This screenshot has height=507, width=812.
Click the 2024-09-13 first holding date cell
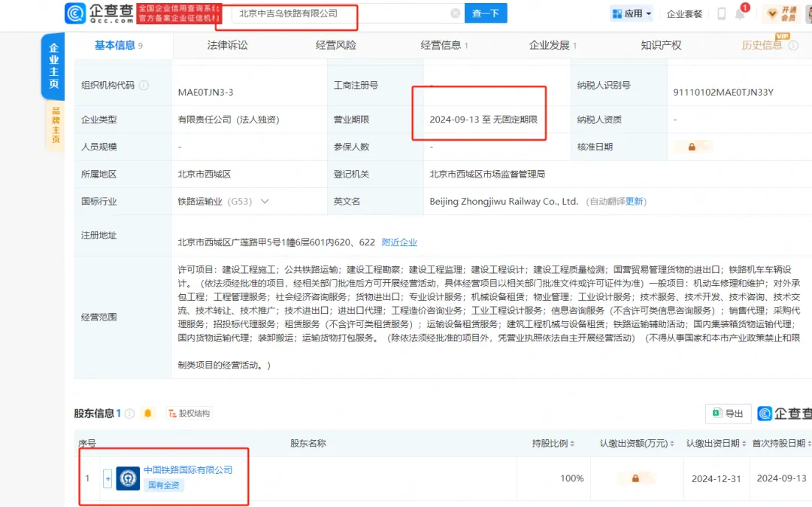coord(781,478)
